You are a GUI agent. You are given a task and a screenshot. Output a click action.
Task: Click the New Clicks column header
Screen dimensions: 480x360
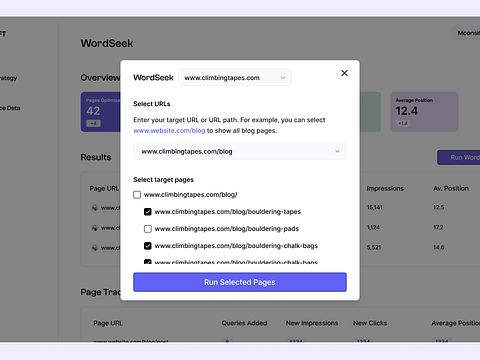coord(370,323)
